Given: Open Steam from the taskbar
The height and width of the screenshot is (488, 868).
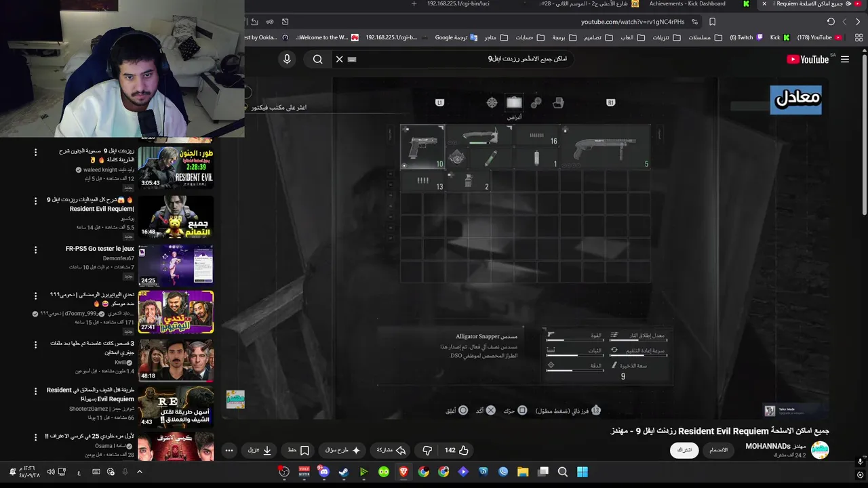Looking at the screenshot, I should coord(344,472).
